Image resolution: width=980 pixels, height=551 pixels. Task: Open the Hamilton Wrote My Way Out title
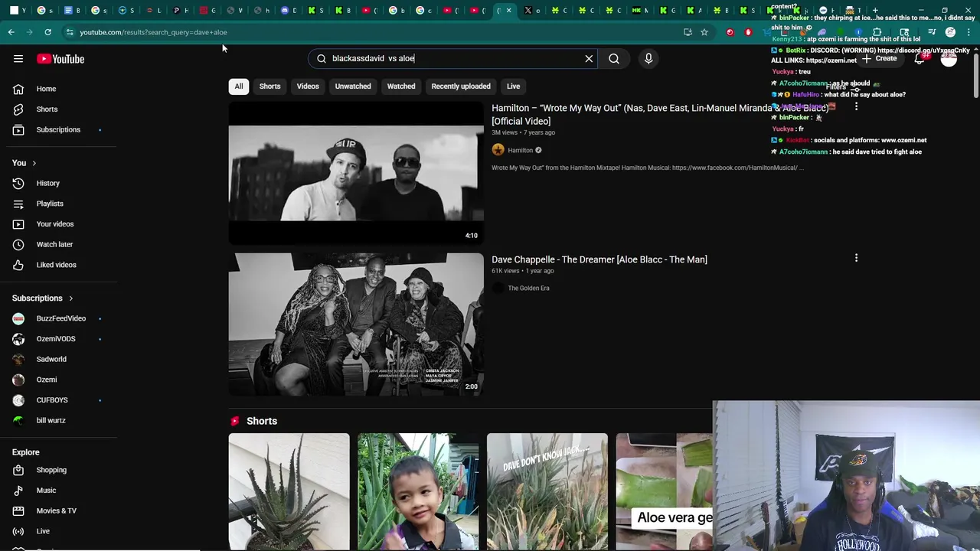660,115
